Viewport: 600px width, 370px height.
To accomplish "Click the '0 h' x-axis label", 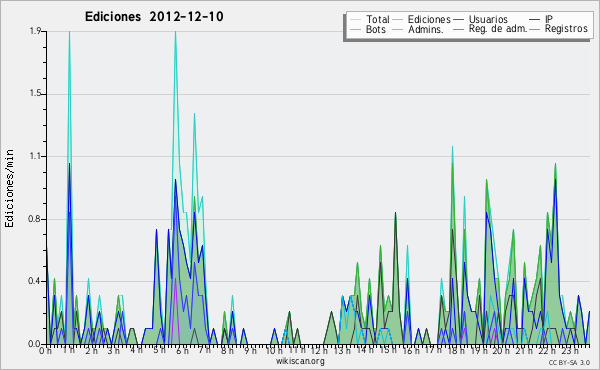I will [x=46, y=350].
